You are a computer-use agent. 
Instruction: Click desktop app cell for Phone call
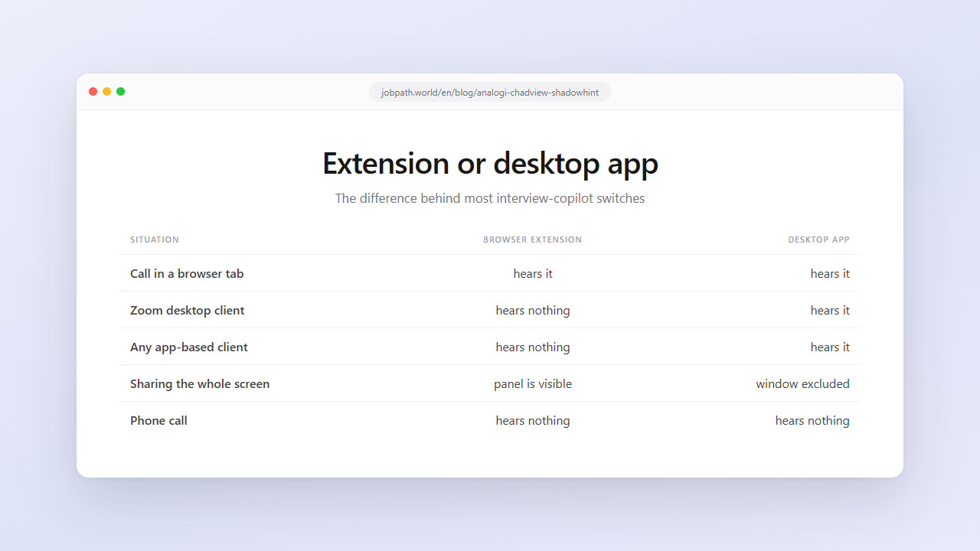point(812,420)
